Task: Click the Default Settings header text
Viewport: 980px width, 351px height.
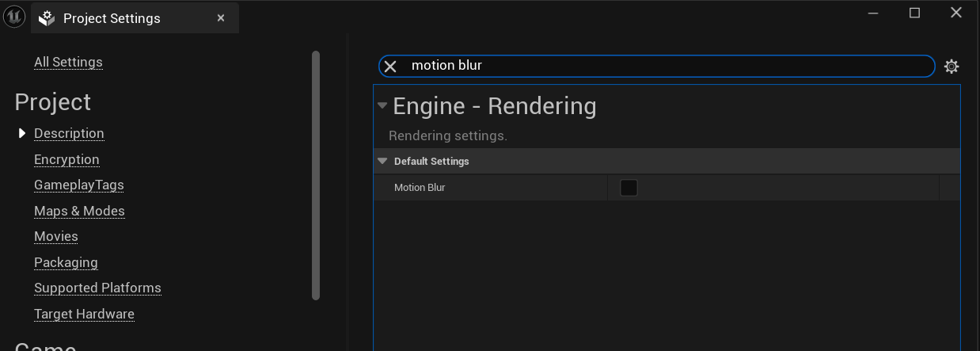Action: [x=431, y=161]
